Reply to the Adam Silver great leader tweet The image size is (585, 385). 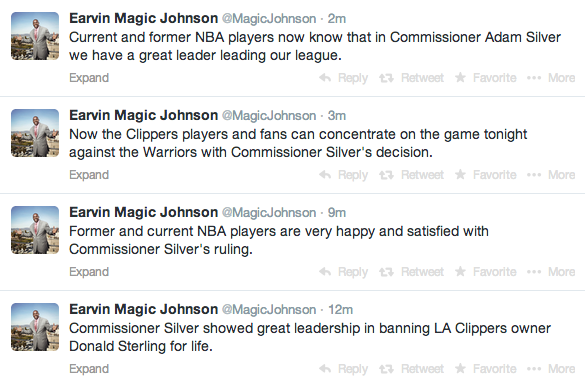click(x=344, y=78)
